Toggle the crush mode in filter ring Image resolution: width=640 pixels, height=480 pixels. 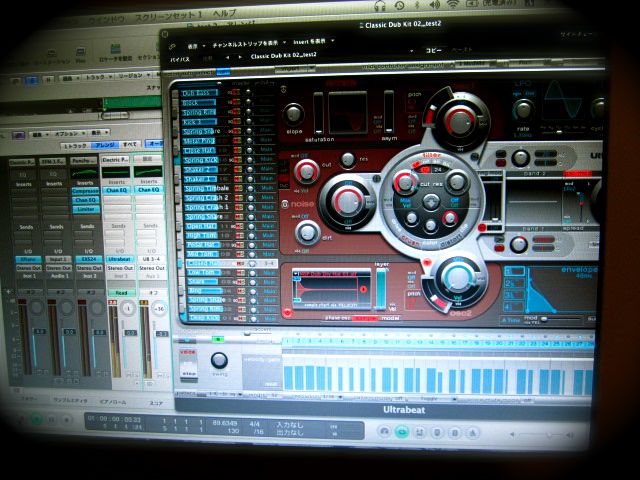410,242
